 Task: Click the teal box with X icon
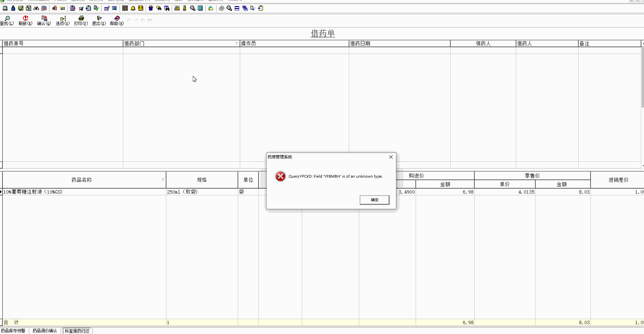(x=200, y=8)
